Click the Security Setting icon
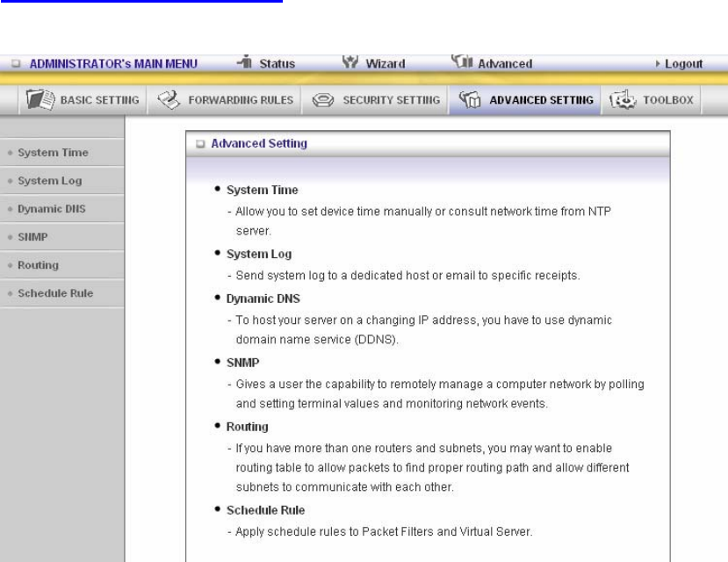This screenshot has width=728, height=562. pyautogui.click(x=322, y=100)
